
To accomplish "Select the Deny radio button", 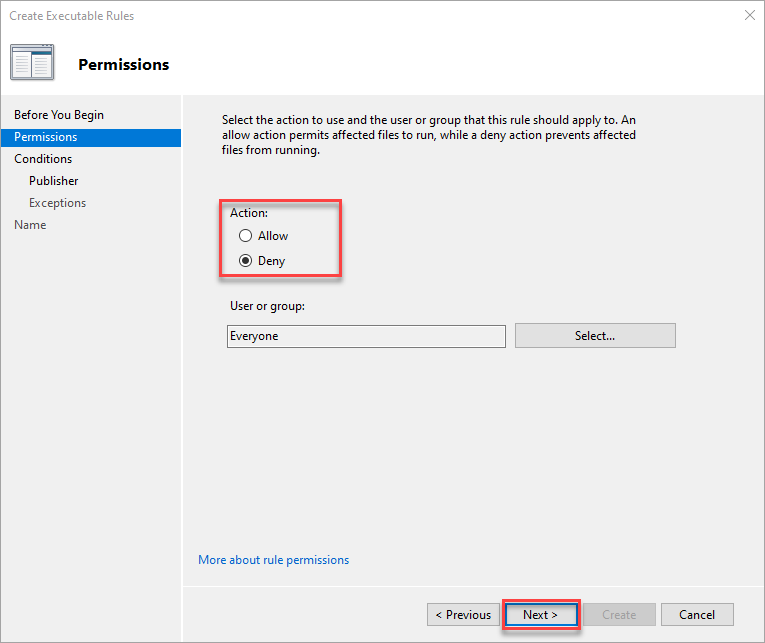I will [x=245, y=261].
